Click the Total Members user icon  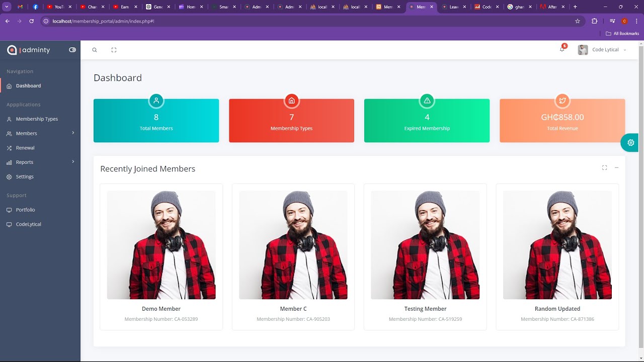(156, 101)
